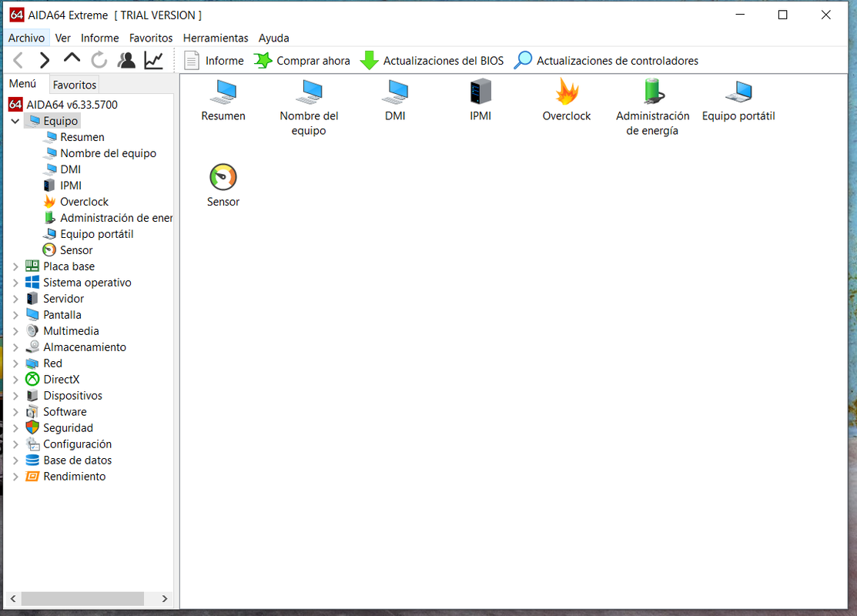This screenshot has height=616, width=857.
Task: Select Equipo portátil in sidebar tree
Action: [x=89, y=234]
